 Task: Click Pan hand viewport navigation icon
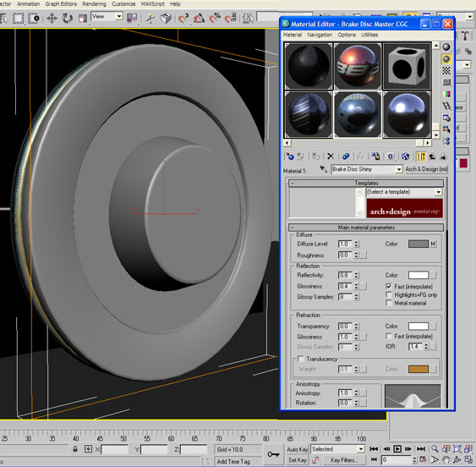(446, 460)
